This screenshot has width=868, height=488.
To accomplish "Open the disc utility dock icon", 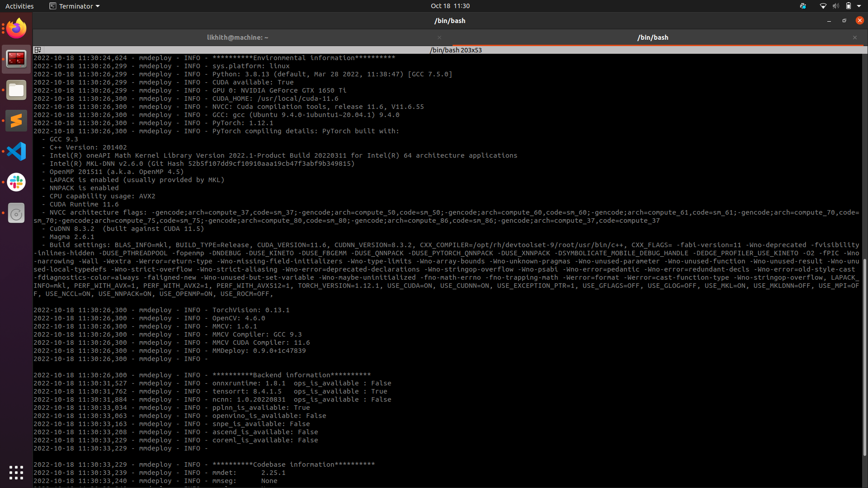I will 16,213.
